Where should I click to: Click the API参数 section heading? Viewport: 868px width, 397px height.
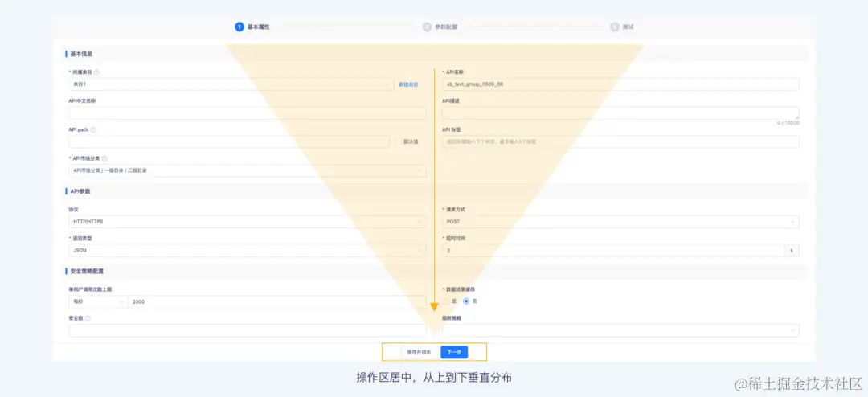[x=80, y=191]
